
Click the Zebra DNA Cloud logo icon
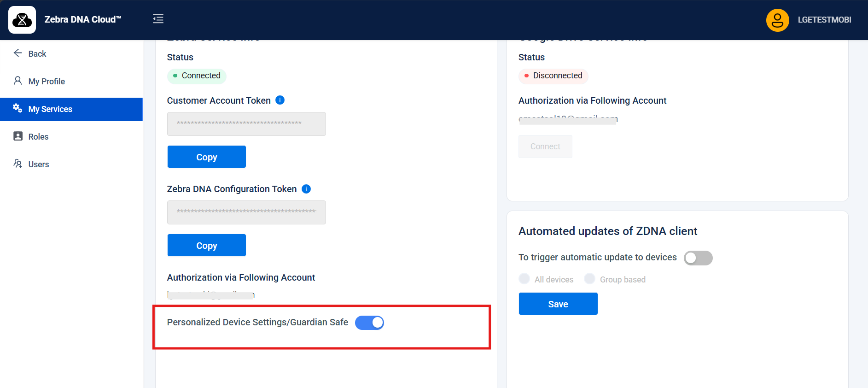coord(22,20)
